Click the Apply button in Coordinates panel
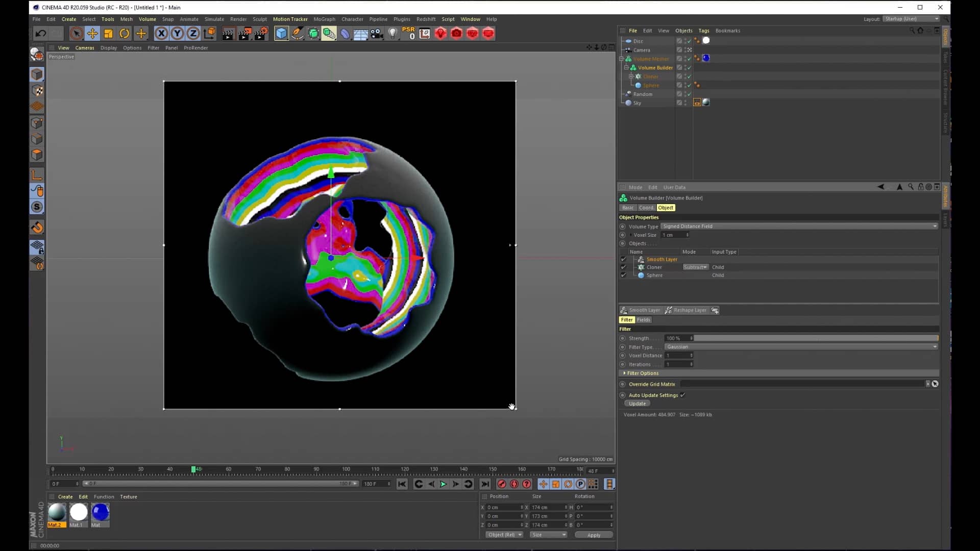 coord(593,535)
